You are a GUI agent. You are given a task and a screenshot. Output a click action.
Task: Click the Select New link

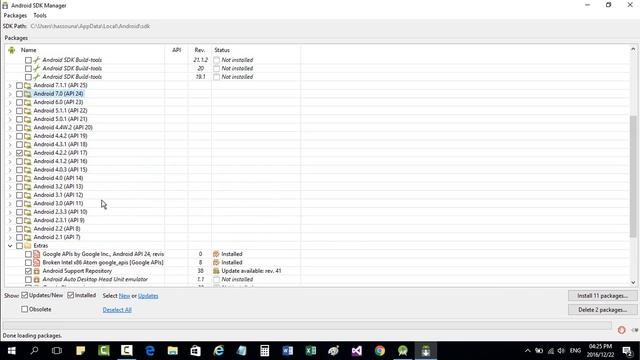click(x=124, y=296)
